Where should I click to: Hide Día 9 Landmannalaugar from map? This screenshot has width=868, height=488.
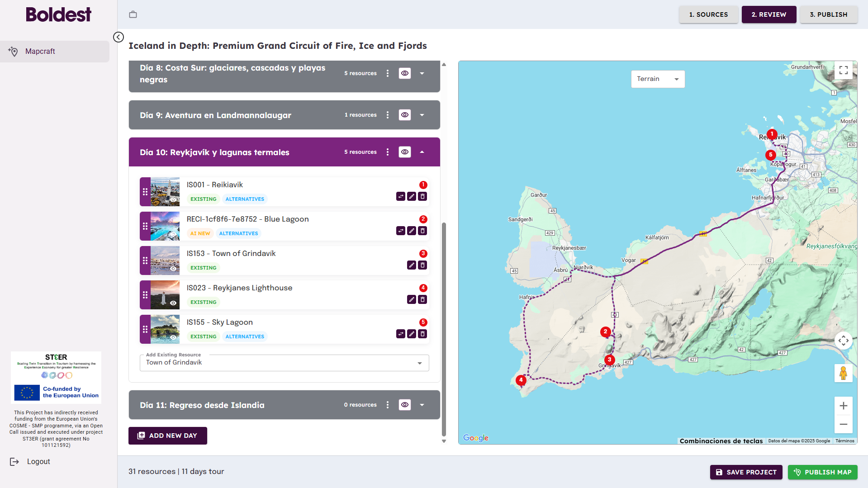[405, 115]
